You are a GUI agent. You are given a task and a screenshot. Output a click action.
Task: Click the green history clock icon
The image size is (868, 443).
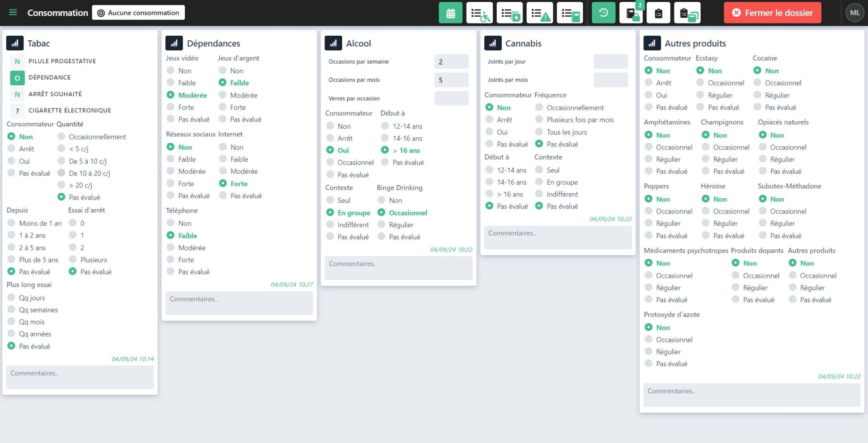coord(603,13)
